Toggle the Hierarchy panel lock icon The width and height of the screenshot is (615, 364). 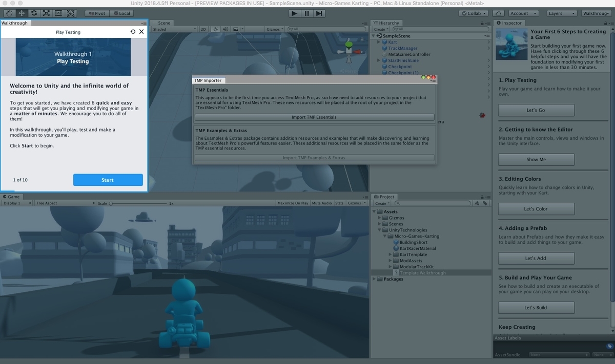(483, 23)
